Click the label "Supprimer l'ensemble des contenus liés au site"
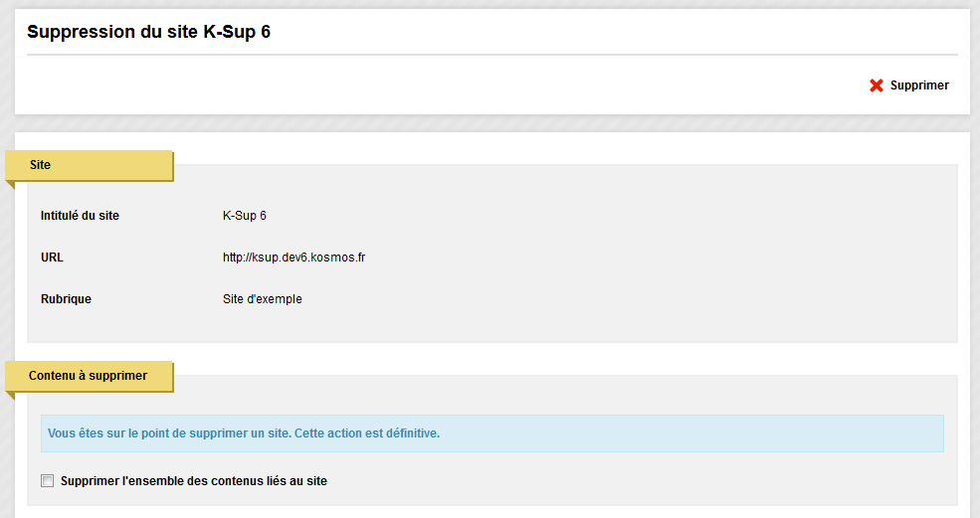The image size is (980, 518). (x=194, y=481)
